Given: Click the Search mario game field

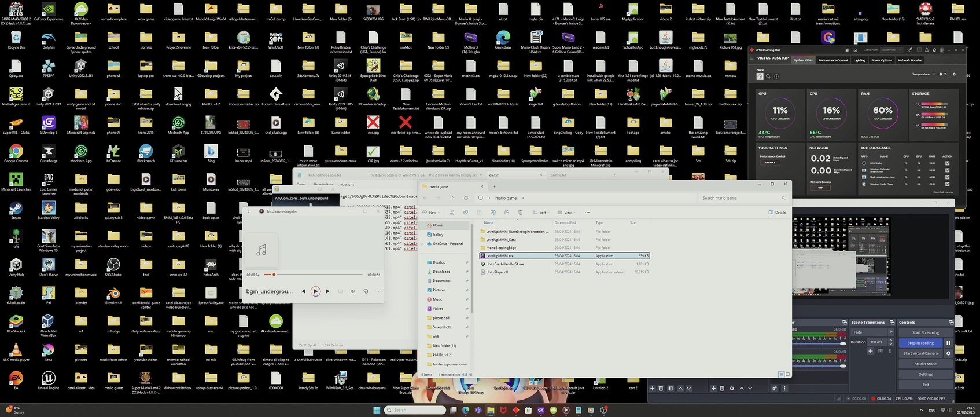Looking at the screenshot, I should [743, 198].
